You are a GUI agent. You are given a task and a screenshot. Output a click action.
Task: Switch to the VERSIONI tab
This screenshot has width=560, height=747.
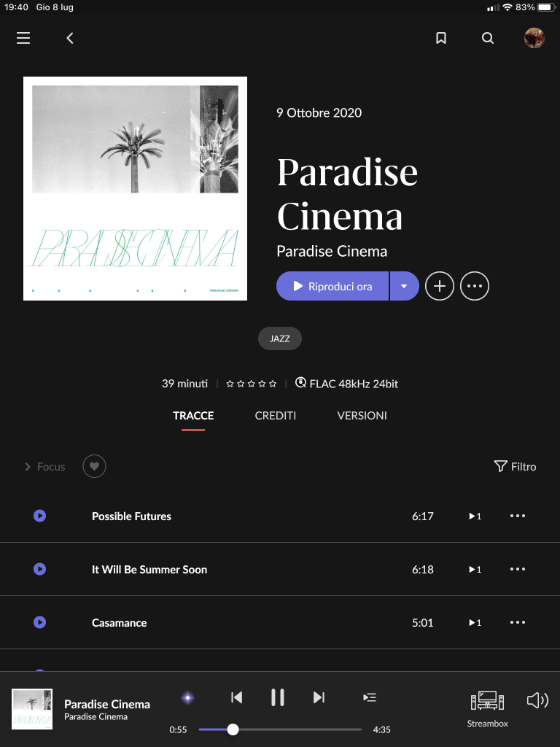click(362, 416)
